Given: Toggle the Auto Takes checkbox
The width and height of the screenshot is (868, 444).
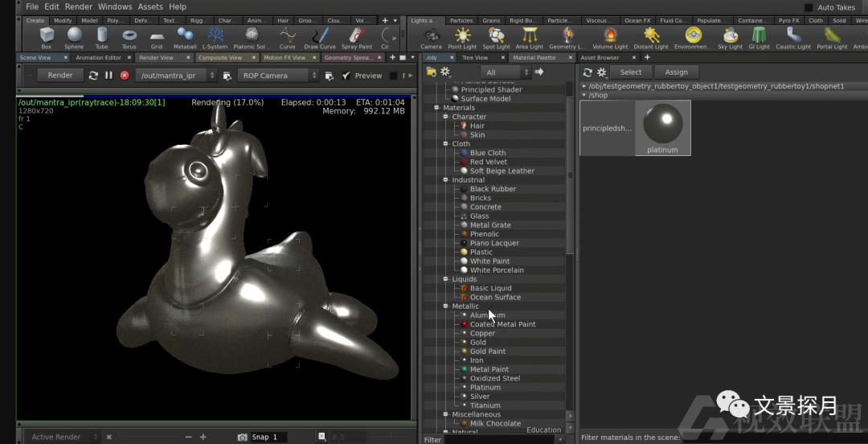Looking at the screenshot, I should [x=809, y=7].
